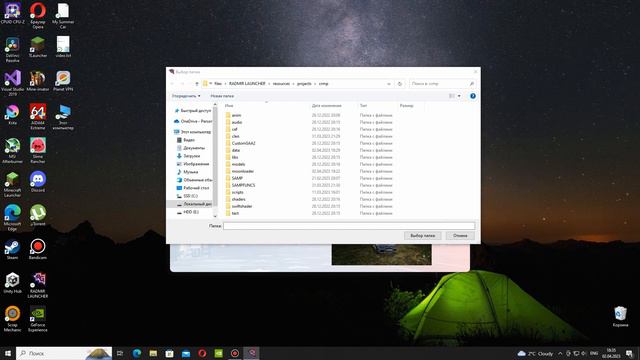Open the AIDA64 Extreme desktop shortcut
The height and width of the screenshot is (360, 640).
38,117
